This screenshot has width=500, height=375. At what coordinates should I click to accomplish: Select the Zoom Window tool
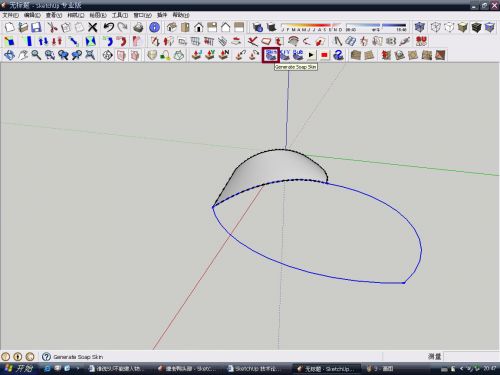pos(50,55)
